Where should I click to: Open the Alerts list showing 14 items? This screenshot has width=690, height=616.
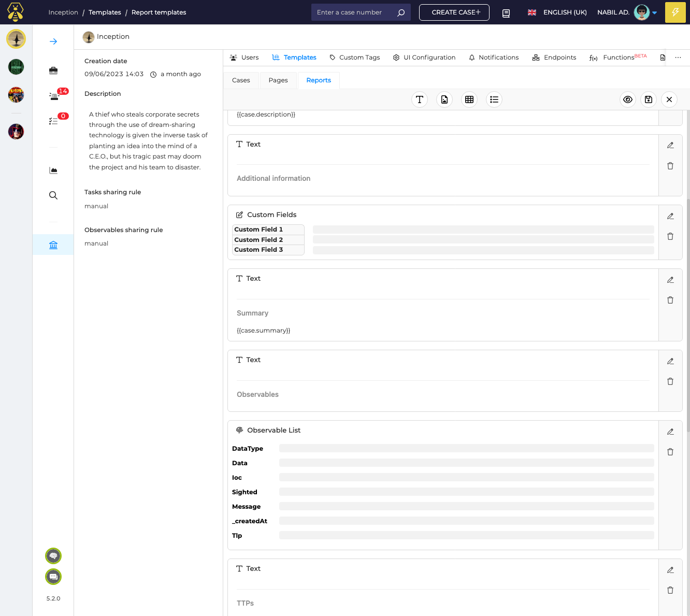coord(53,95)
